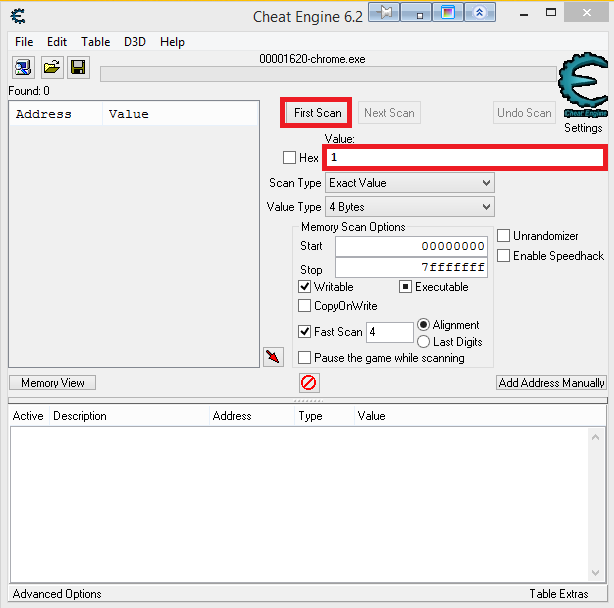Open the Help menu
Image resolution: width=614 pixels, height=608 pixels.
tap(172, 42)
